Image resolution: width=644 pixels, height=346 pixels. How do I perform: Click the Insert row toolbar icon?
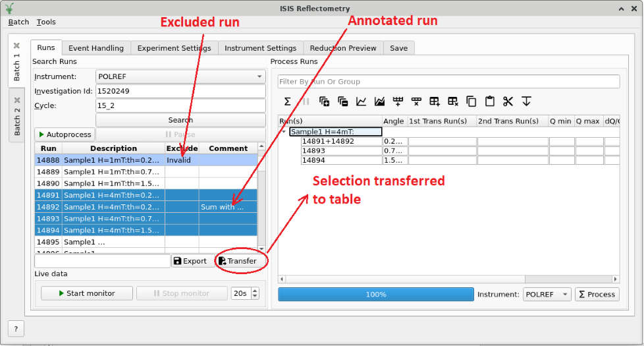[398, 101]
